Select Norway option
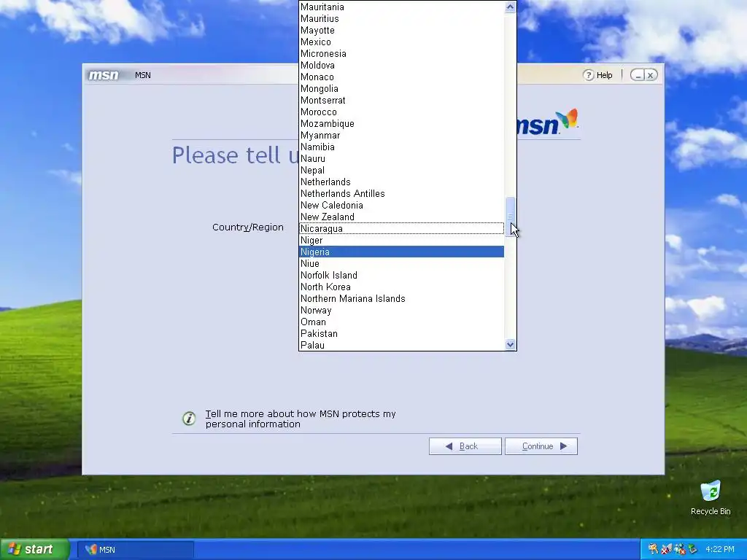 coord(402,311)
